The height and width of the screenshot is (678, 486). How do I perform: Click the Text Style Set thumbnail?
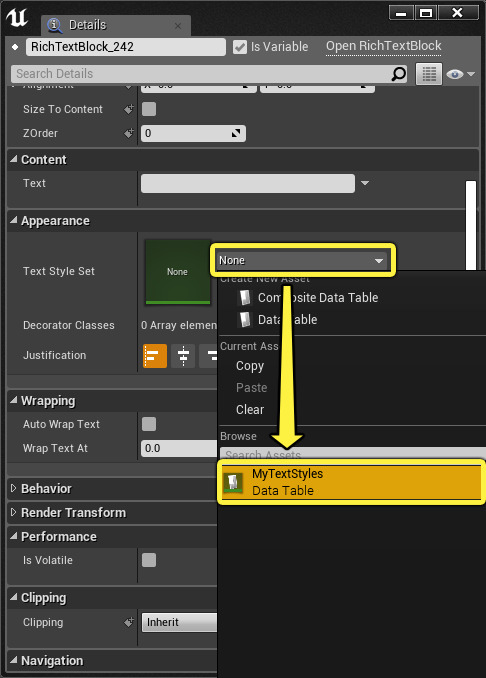(x=178, y=272)
